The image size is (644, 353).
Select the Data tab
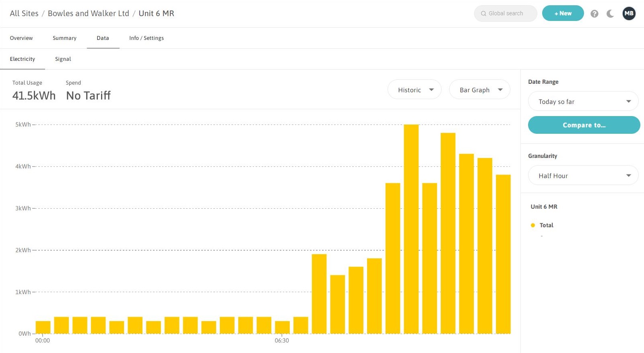(103, 38)
